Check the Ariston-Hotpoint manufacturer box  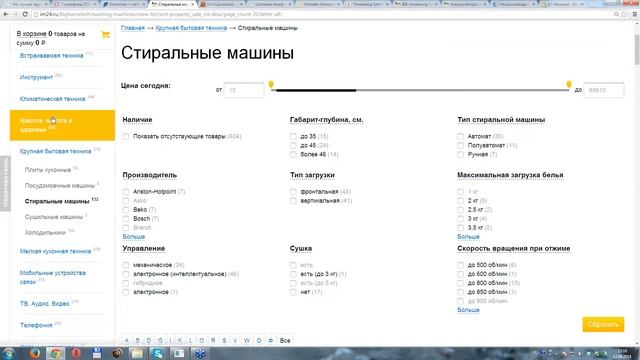coord(126,191)
